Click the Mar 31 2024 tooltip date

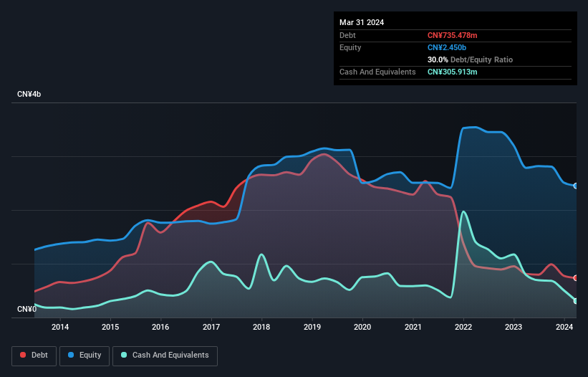[x=362, y=22]
